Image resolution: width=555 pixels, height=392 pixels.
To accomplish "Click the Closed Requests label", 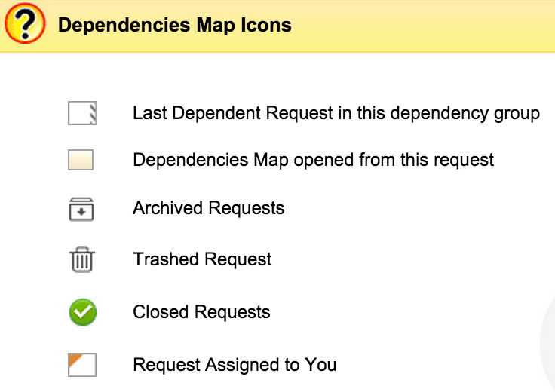I will click(x=201, y=312).
